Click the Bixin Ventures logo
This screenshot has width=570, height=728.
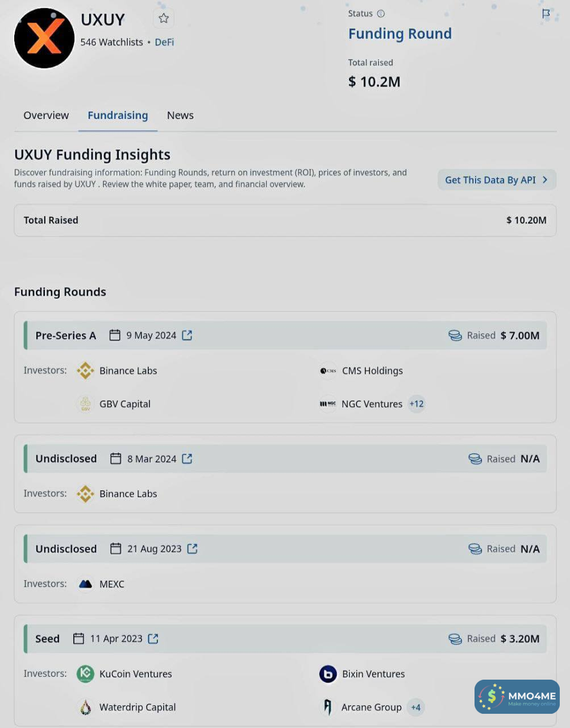pos(328,674)
